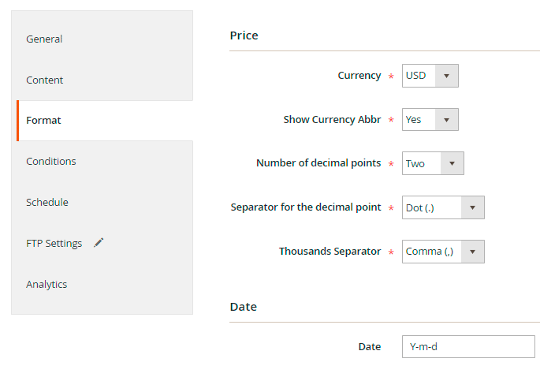Image resolution: width=540 pixels, height=392 pixels.
Task: Switch to the Content tab
Action: point(45,80)
